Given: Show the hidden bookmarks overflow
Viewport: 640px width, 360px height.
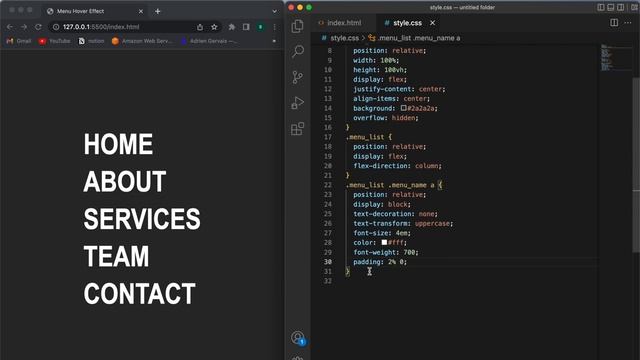Looking at the screenshot, I should [274, 41].
